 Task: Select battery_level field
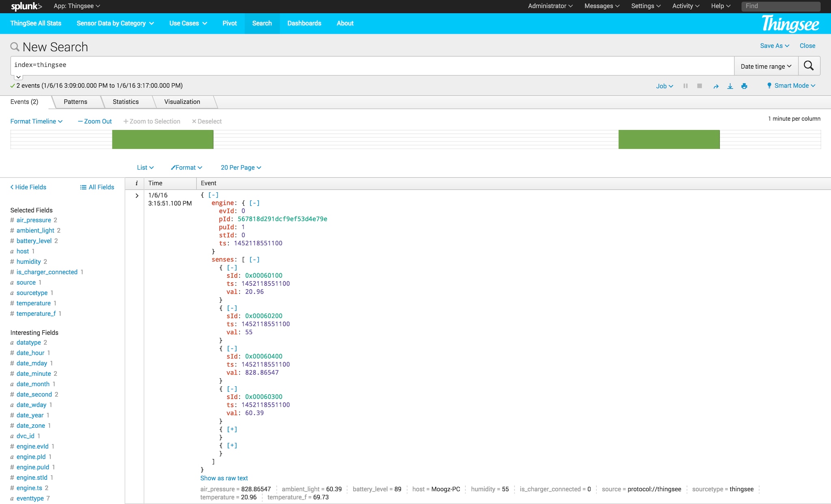pos(34,241)
